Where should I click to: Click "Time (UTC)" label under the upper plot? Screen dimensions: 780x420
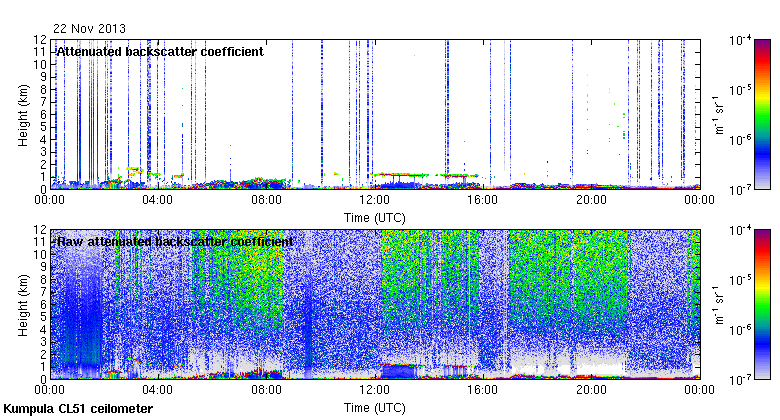(x=375, y=218)
